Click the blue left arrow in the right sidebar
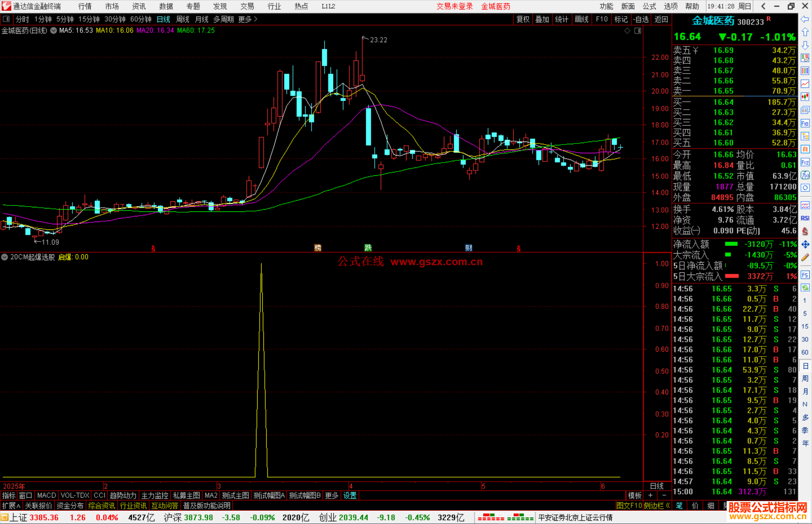Screen dimensions: 812x524 pyautogui.click(x=805, y=19)
